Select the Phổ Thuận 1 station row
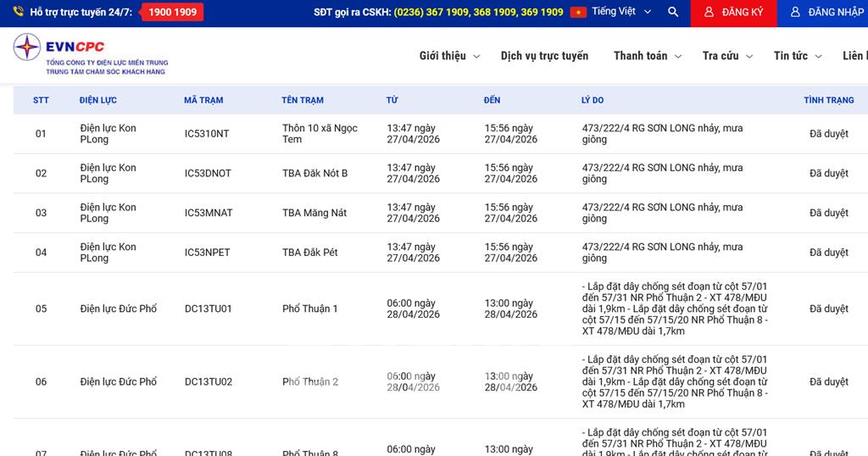Screen dimensions: 868x456 point(310,309)
